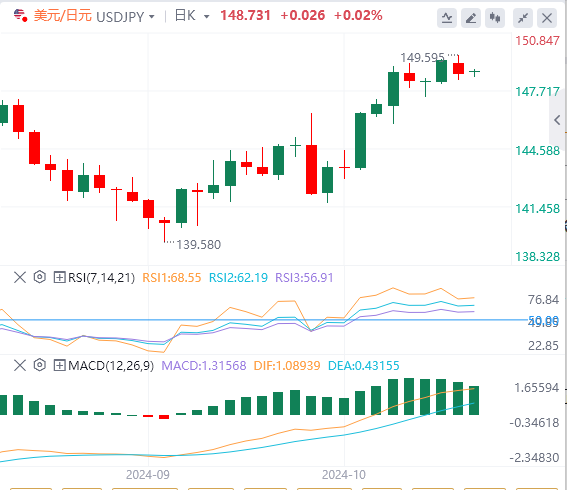Screen dimensions: 567x490
Task: Open MACD indicator settings hexagon icon
Action: [39, 365]
